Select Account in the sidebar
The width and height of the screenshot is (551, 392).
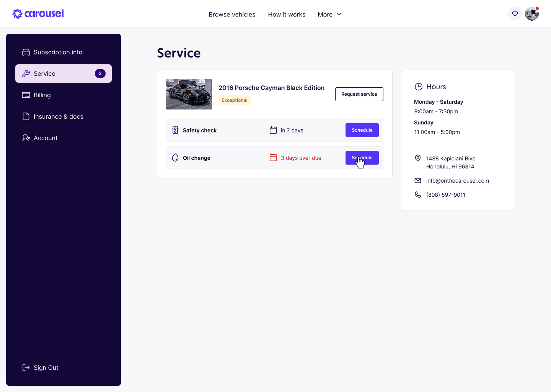pyautogui.click(x=46, y=138)
